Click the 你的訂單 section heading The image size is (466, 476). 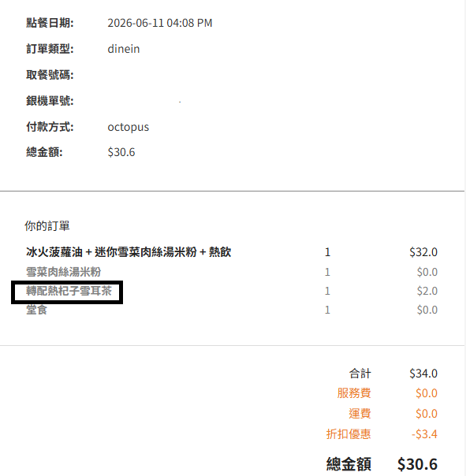coord(47,226)
